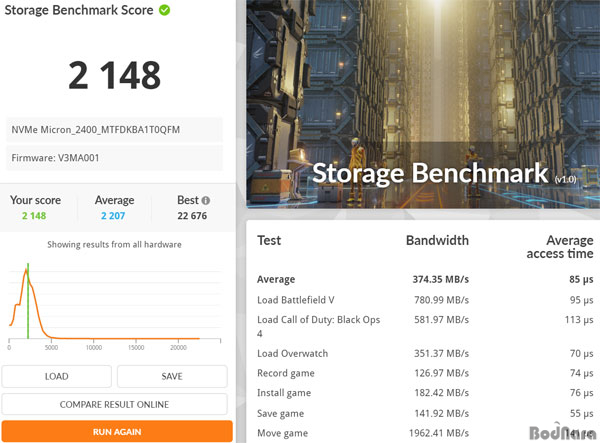600x443 pixels.
Task: Select the Storage Benchmark scene thumbnail
Action: [423, 104]
